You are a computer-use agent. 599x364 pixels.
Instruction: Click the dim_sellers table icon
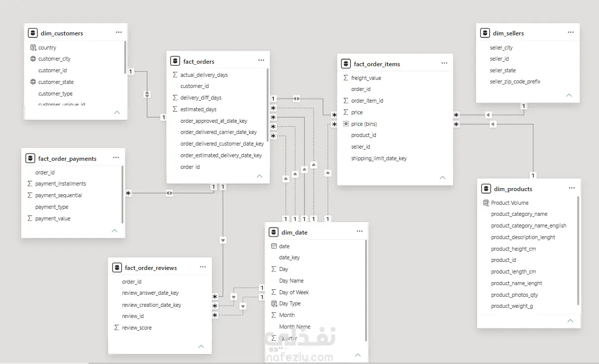point(485,33)
